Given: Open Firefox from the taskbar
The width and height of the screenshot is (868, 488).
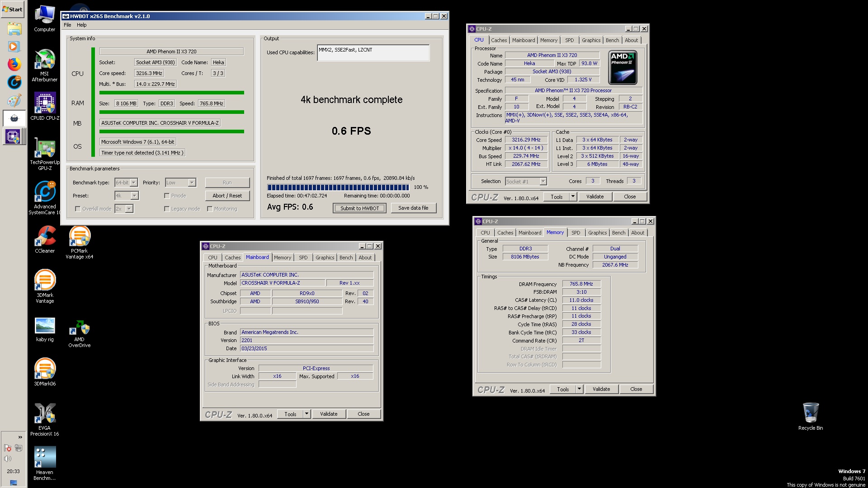Looking at the screenshot, I should [x=14, y=64].
